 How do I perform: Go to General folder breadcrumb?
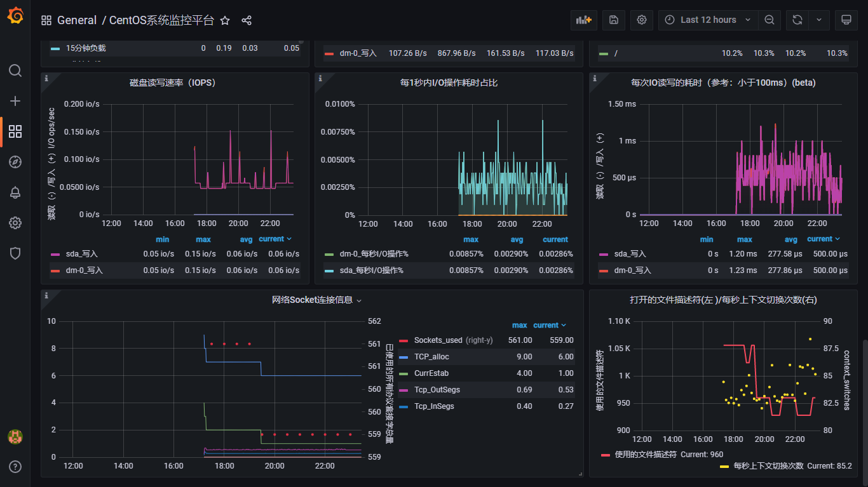(x=77, y=20)
